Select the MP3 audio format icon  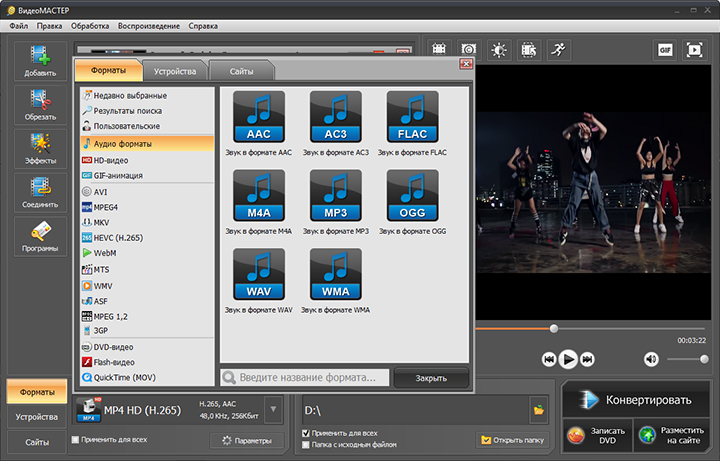pos(336,194)
